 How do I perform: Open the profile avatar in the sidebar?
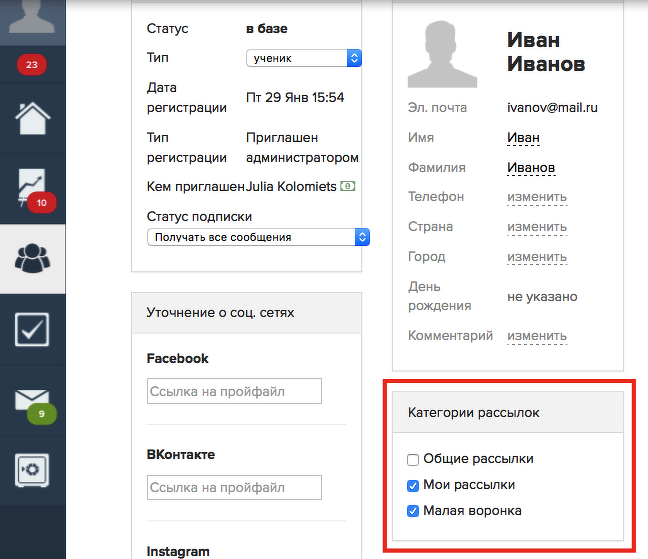click(x=32, y=17)
